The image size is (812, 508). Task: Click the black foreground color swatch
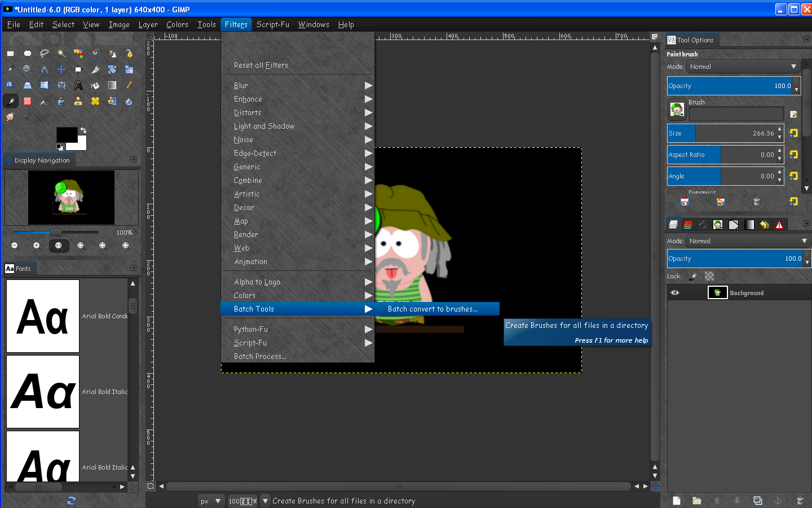coord(65,134)
